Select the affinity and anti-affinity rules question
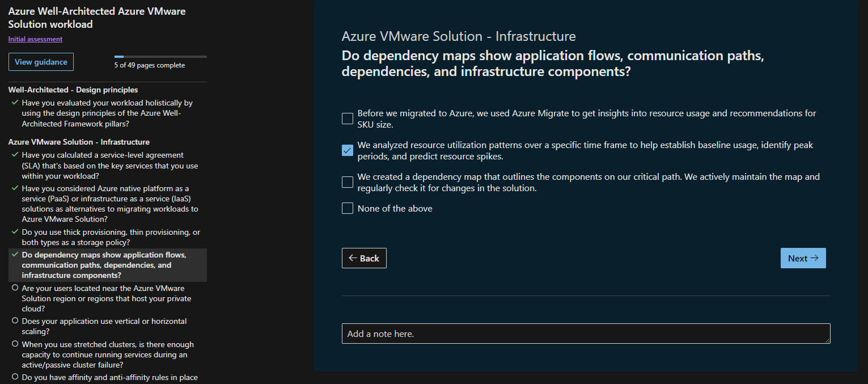868x384 pixels. coord(109,377)
